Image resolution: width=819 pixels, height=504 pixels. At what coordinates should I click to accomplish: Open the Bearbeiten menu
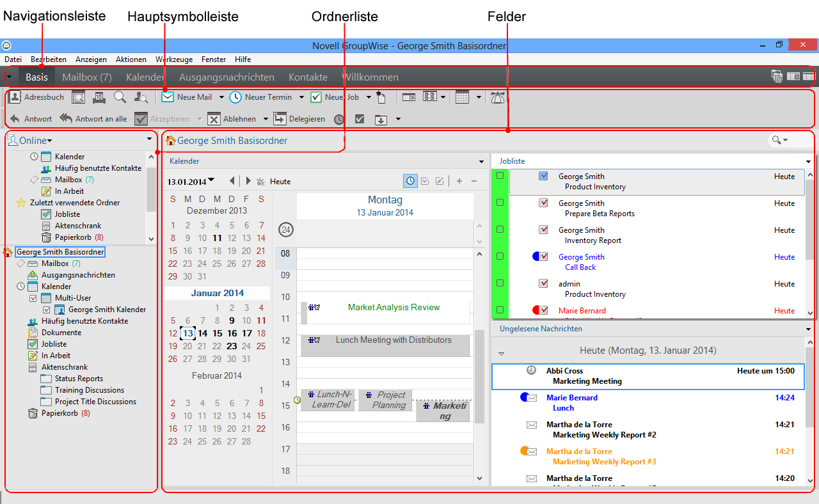pyautogui.click(x=49, y=59)
